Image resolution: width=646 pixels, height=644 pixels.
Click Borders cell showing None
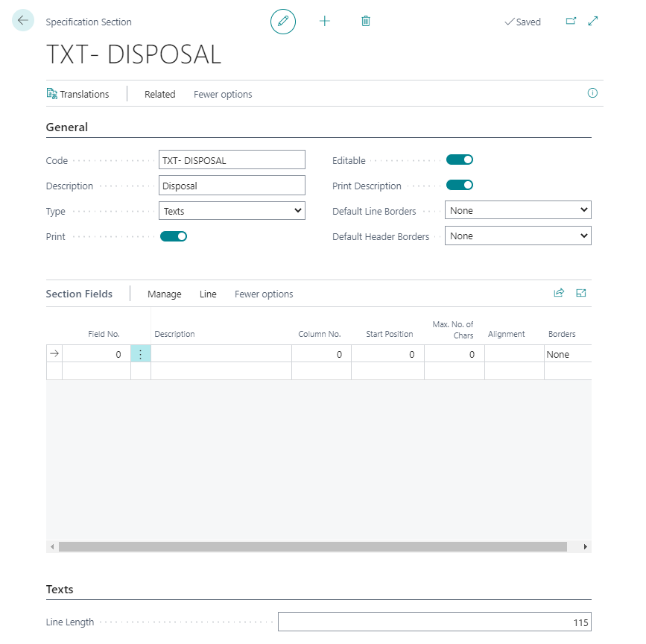pyautogui.click(x=568, y=354)
